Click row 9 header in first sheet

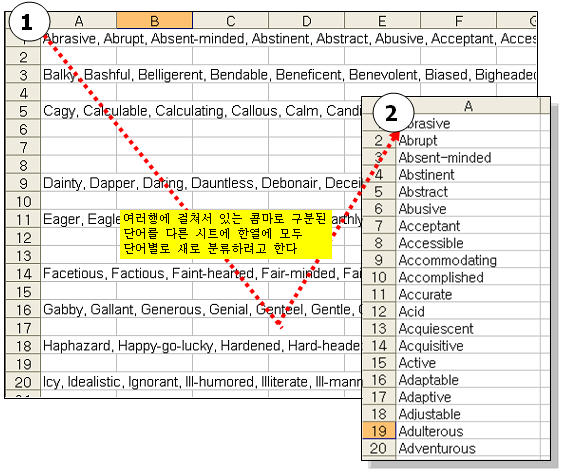tap(23, 183)
